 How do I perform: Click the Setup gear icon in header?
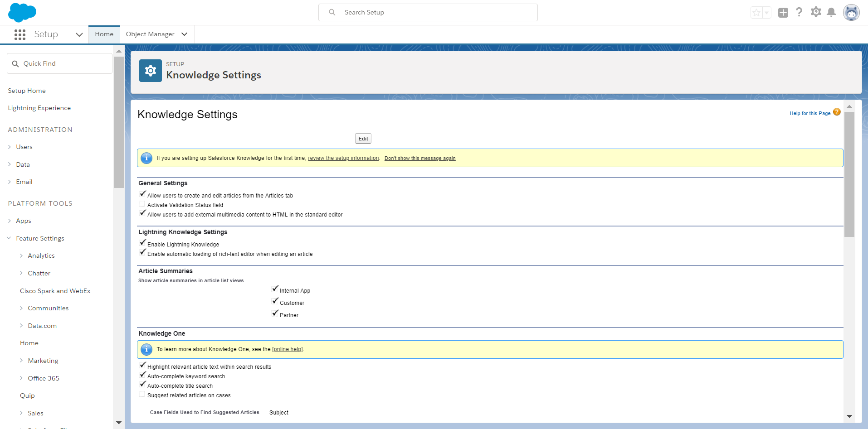[x=816, y=12]
